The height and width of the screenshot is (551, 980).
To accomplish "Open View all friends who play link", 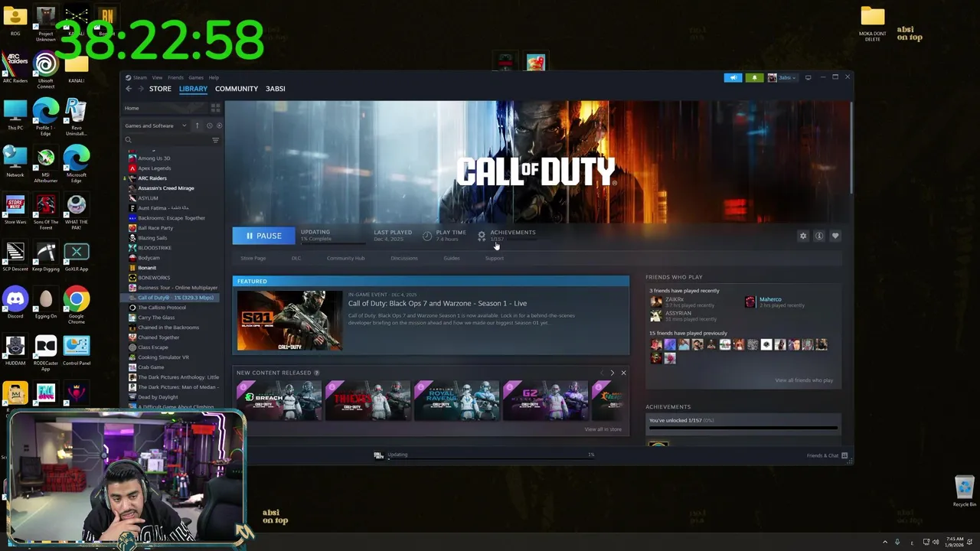I will click(x=804, y=380).
